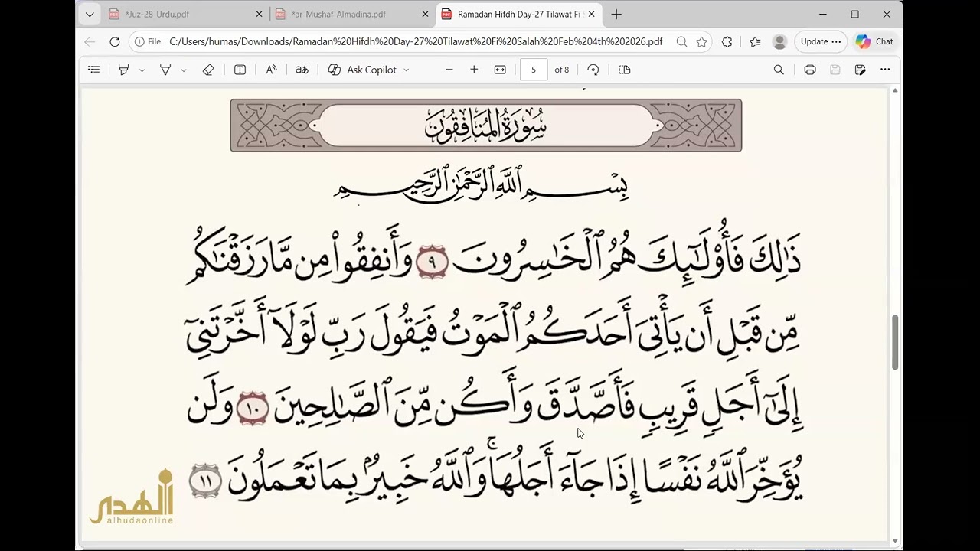
Task: Open the address bar zoom magnifier
Action: coord(681,41)
